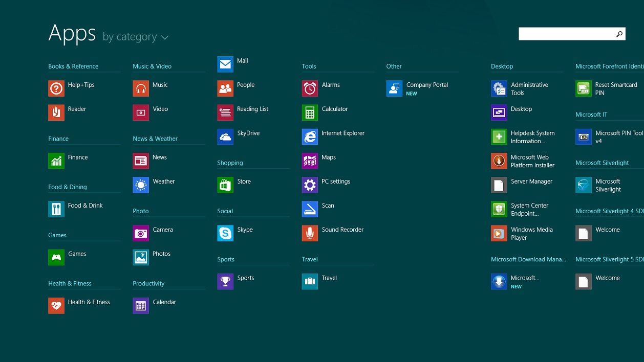This screenshot has height=362, width=644.
Task: Open the Camera app icon
Action: pyautogui.click(x=141, y=233)
